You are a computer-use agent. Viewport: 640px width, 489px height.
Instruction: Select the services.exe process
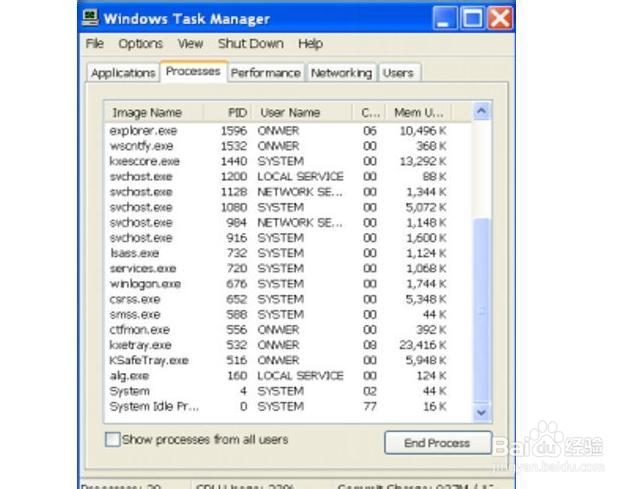coord(288,268)
